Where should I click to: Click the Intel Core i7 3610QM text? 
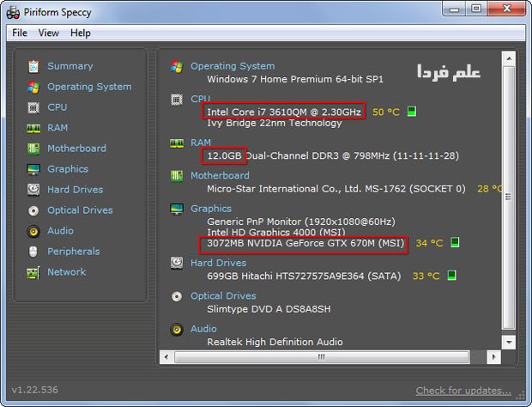tap(284, 112)
